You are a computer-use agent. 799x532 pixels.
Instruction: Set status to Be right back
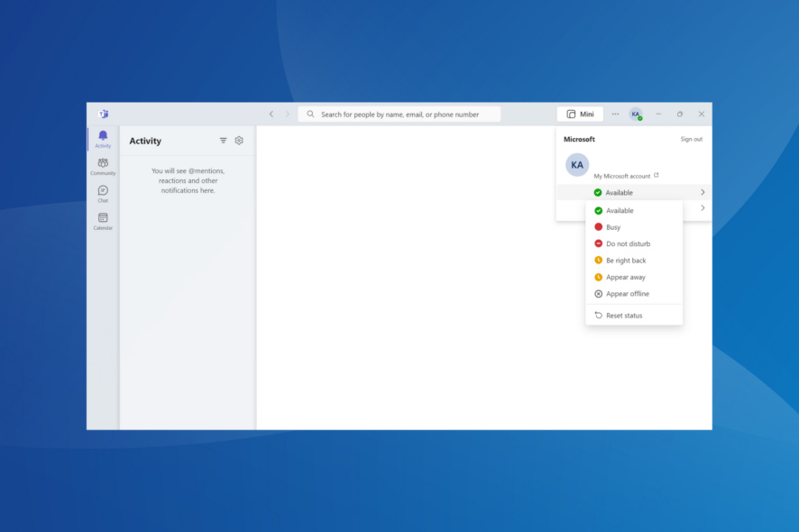coord(634,261)
